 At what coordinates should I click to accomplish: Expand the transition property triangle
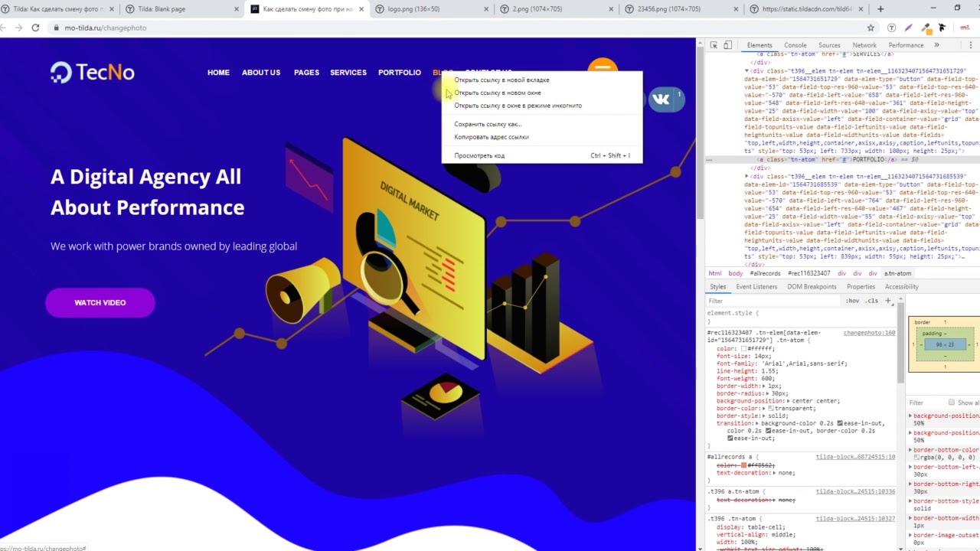pos(758,423)
